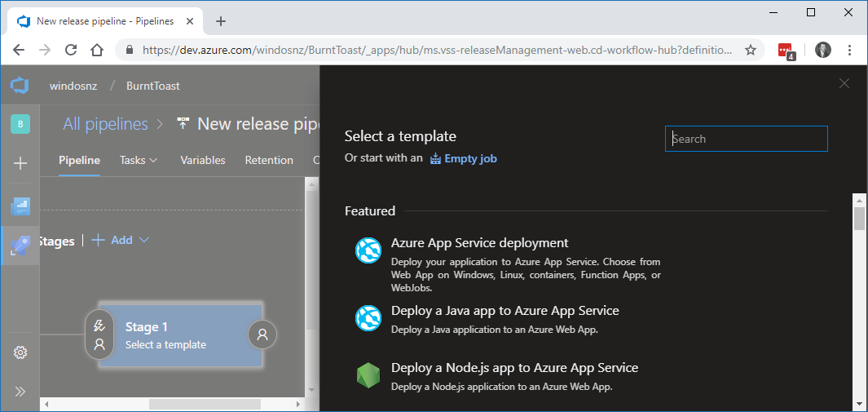Click the site lock icon in address bar

point(130,50)
